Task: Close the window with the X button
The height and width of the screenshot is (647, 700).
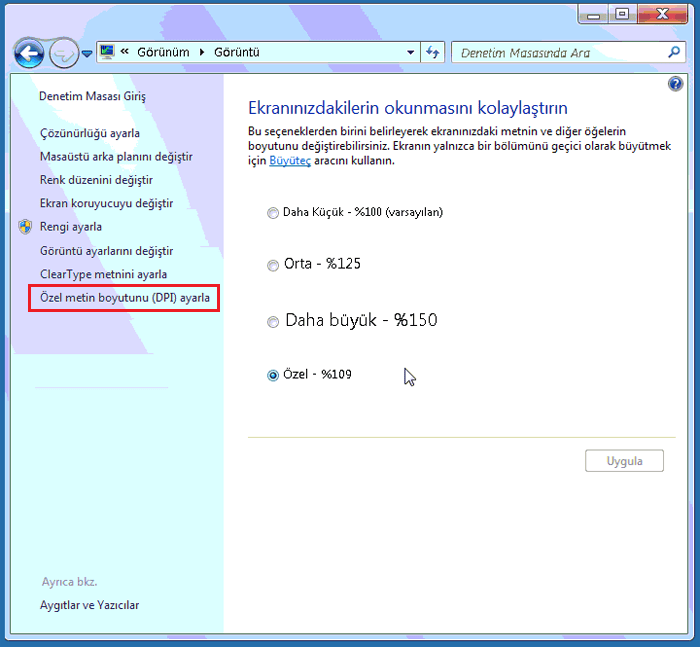Action: point(662,15)
